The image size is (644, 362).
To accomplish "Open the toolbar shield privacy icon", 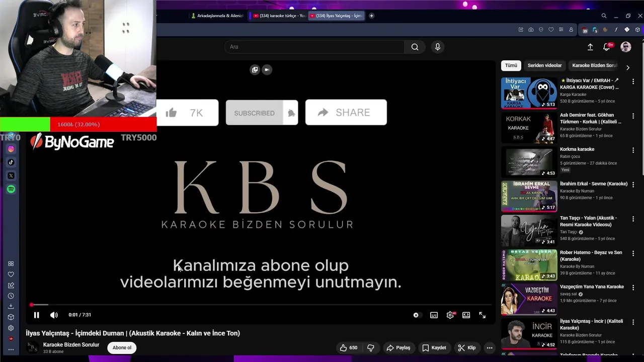I will (x=541, y=30).
